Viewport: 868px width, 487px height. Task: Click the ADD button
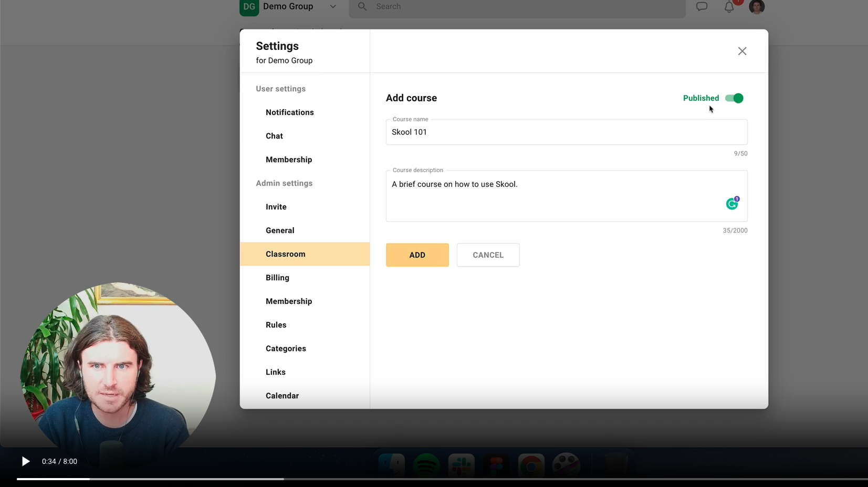(417, 255)
